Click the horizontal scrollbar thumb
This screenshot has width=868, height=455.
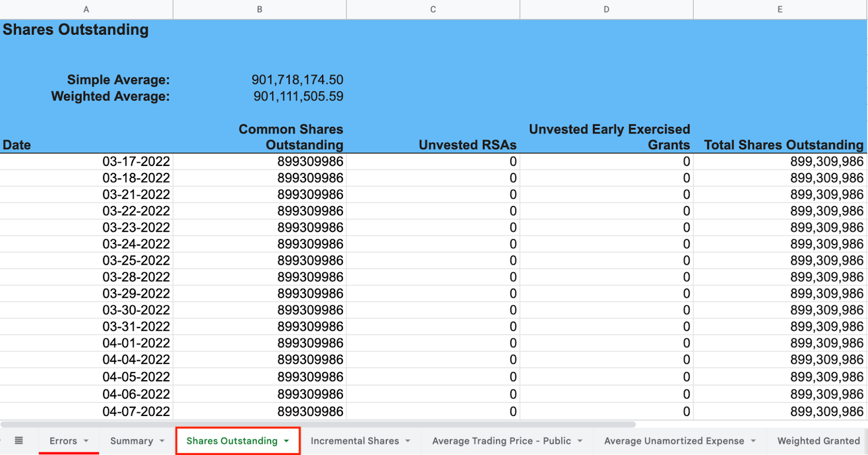tap(318, 424)
